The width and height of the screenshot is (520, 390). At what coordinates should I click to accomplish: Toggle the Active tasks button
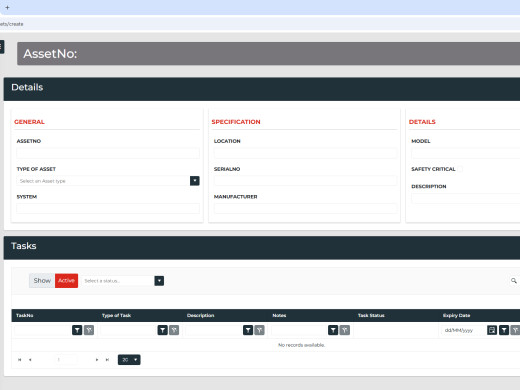[x=66, y=281]
